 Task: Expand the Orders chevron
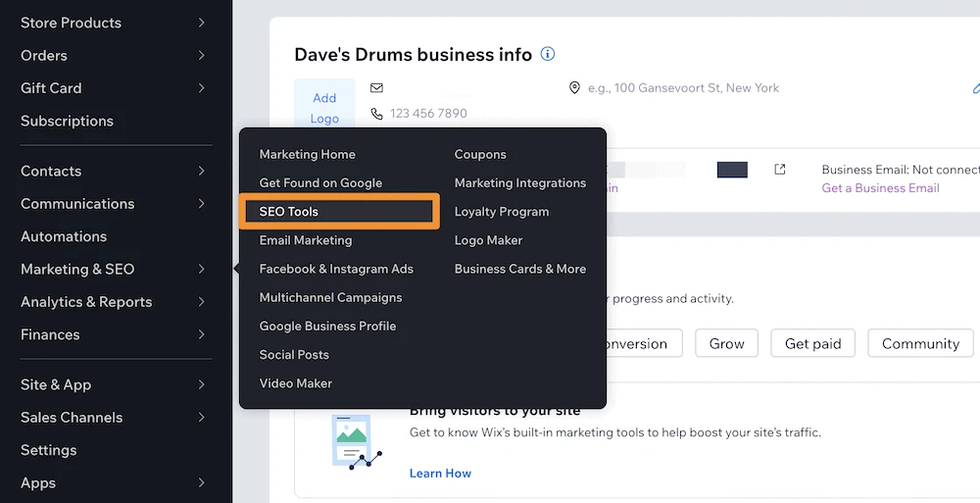coord(201,55)
